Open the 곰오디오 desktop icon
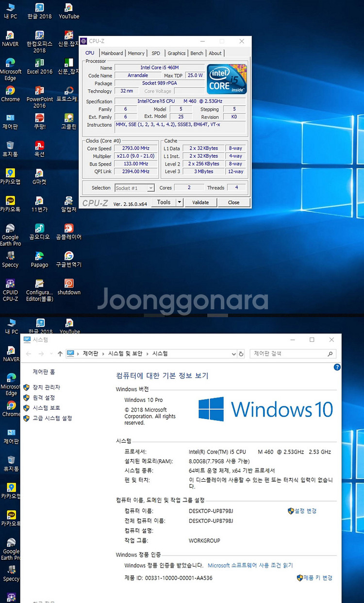 pyautogui.click(x=39, y=232)
